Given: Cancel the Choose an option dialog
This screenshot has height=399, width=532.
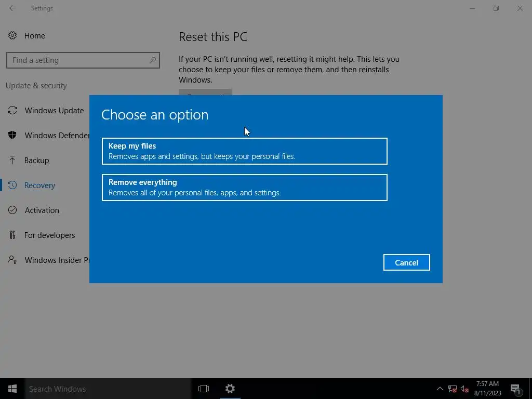Looking at the screenshot, I should pos(406,262).
